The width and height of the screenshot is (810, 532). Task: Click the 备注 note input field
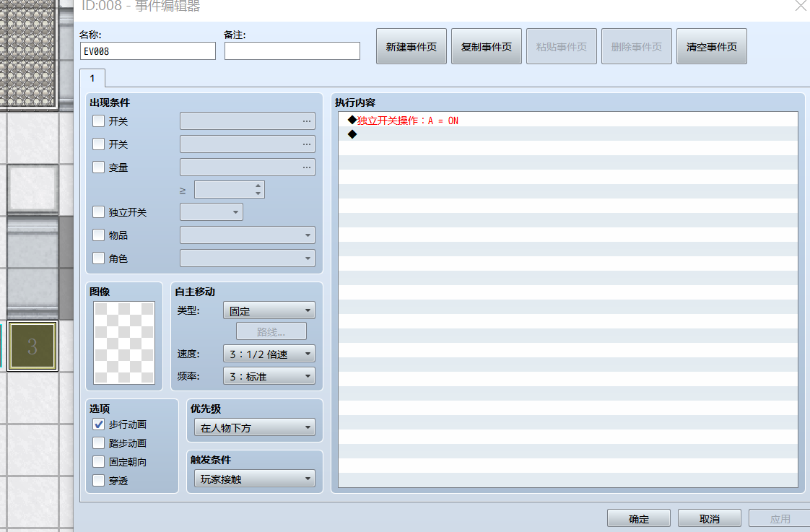click(292, 51)
